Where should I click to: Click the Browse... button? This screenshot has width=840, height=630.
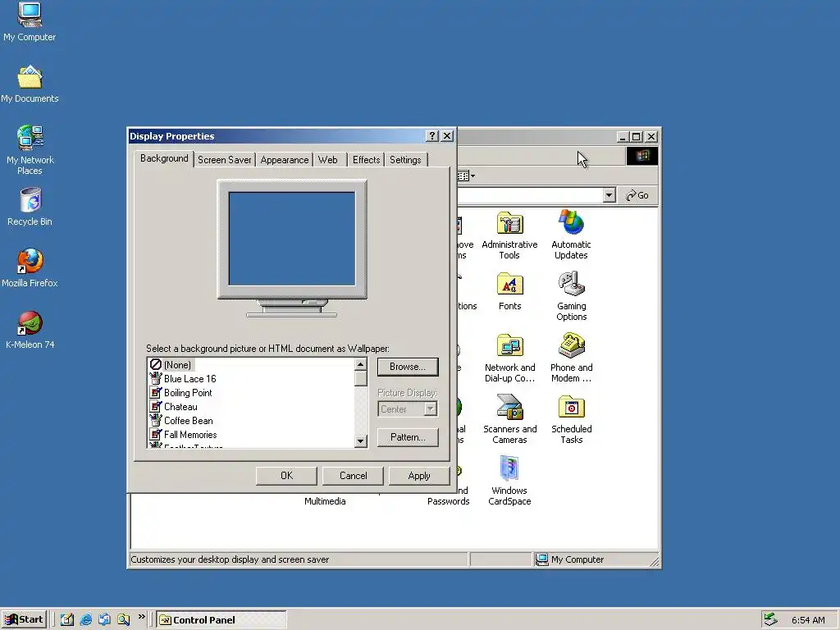pos(408,367)
